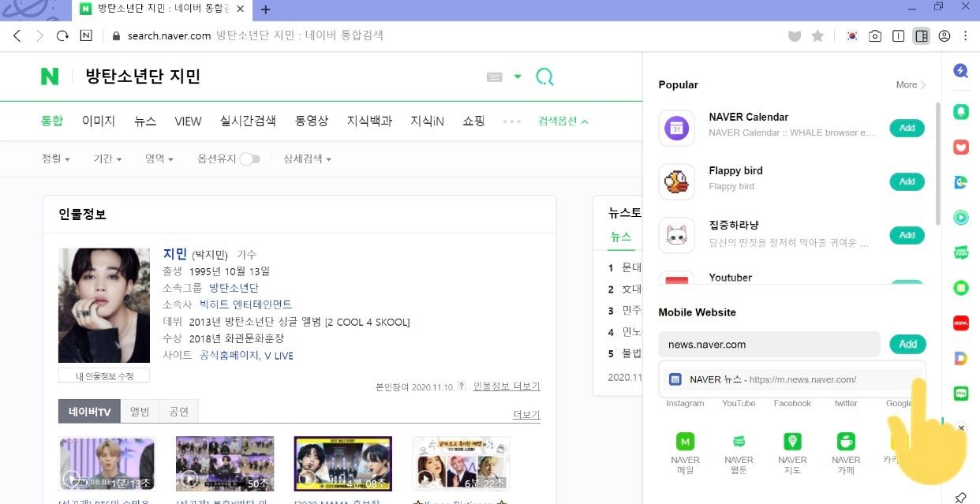The width and height of the screenshot is (980, 504).
Task: Add 집중하라냥 extension
Action: (x=907, y=235)
